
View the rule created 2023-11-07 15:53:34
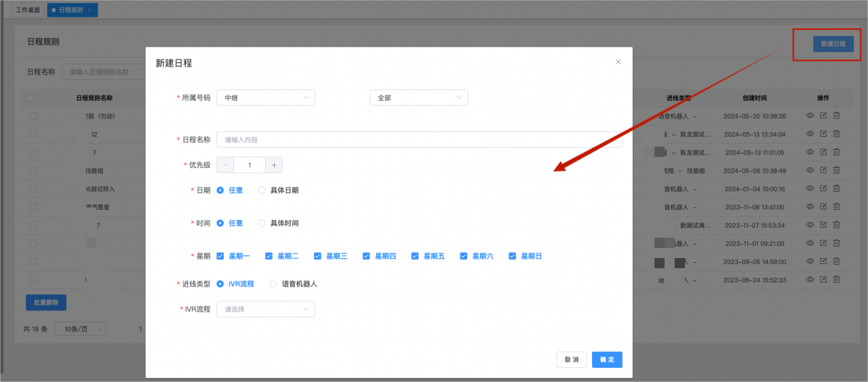pyautogui.click(x=810, y=226)
